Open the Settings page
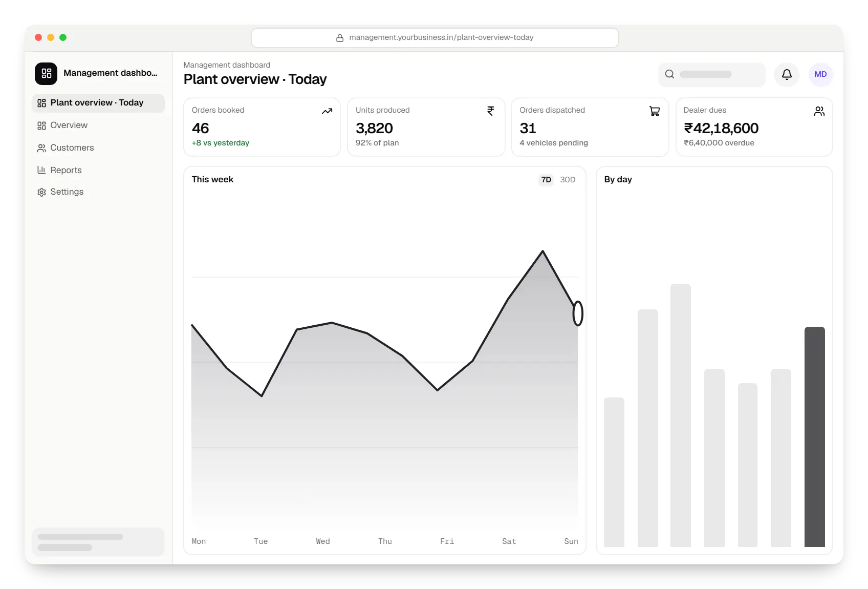 98,192
